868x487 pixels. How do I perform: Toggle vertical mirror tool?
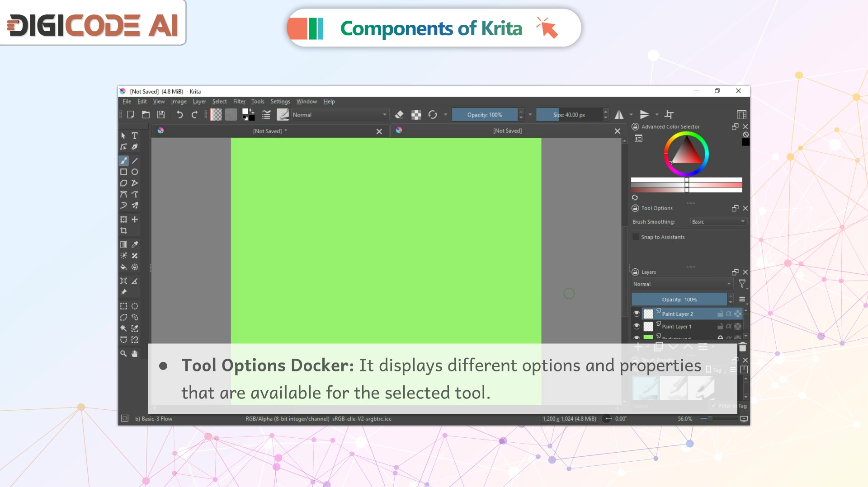coord(645,115)
